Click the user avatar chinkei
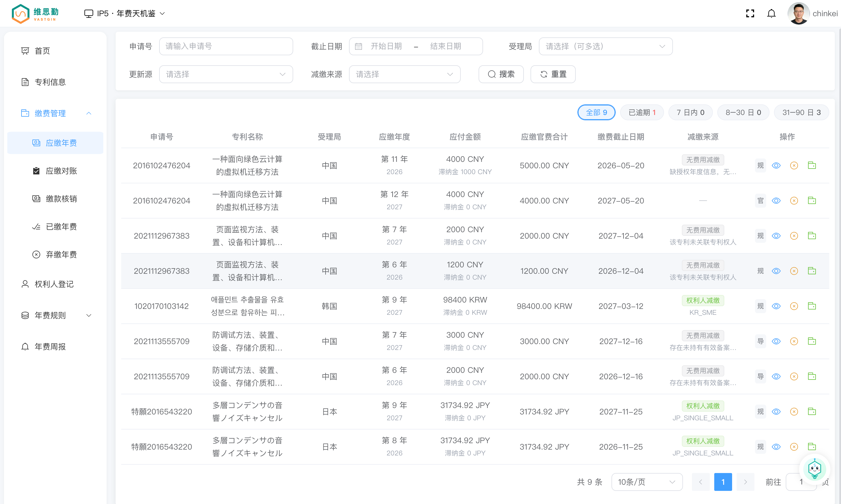Image resolution: width=841 pixels, height=504 pixels. click(x=798, y=14)
